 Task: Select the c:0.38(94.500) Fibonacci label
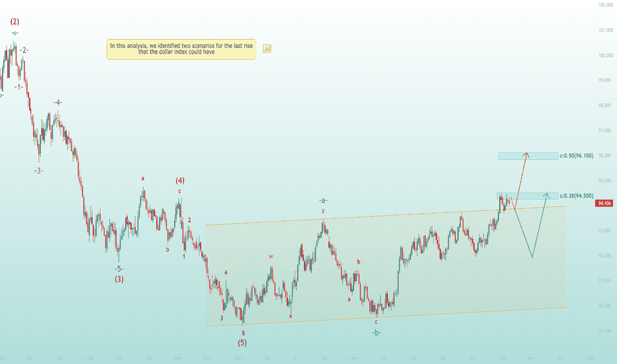pyautogui.click(x=577, y=196)
